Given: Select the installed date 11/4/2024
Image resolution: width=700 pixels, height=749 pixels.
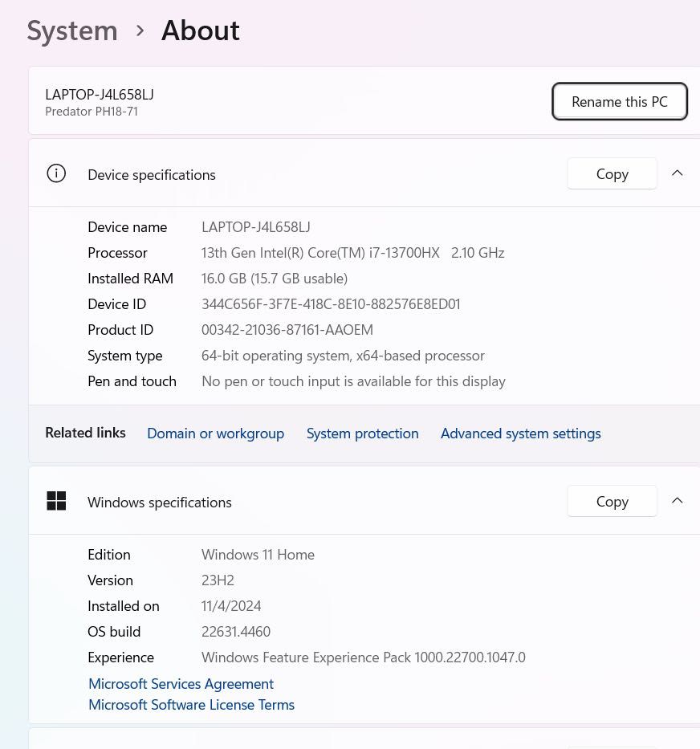Looking at the screenshot, I should click(231, 606).
